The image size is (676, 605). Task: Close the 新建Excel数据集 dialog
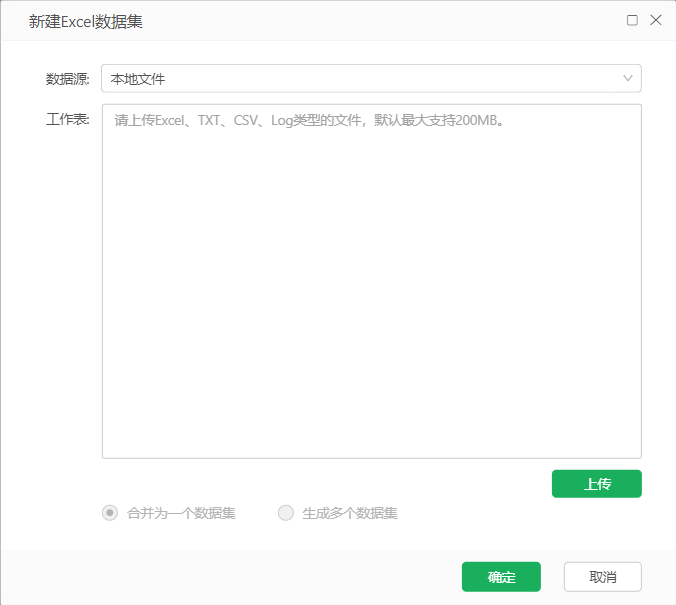click(x=656, y=20)
